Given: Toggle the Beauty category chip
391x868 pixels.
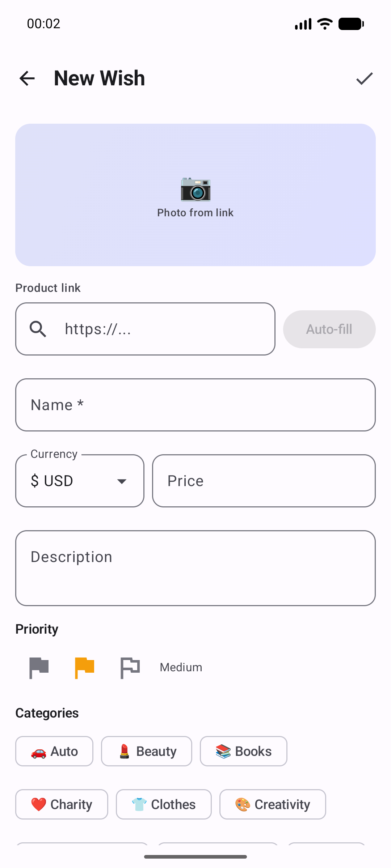Looking at the screenshot, I should [147, 751].
